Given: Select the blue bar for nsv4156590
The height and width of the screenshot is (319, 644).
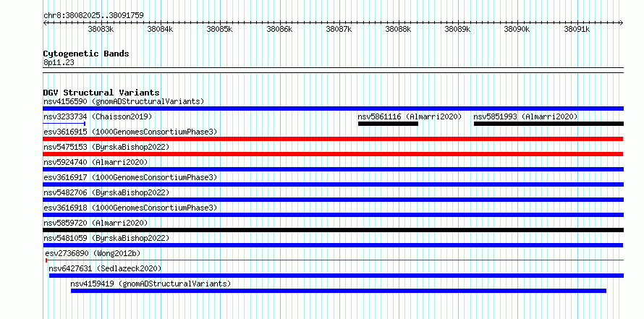Looking at the screenshot, I should click(333, 109).
